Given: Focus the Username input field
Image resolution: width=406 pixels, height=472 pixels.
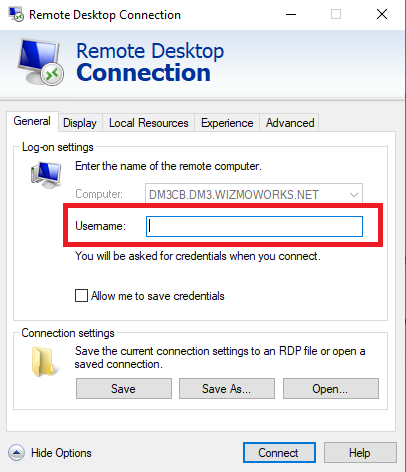Looking at the screenshot, I should click(254, 227).
